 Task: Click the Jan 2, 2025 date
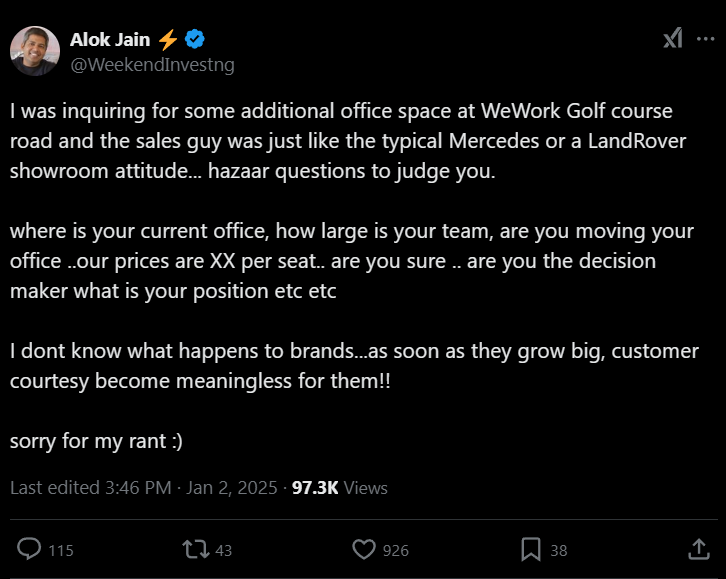(x=230, y=487)
